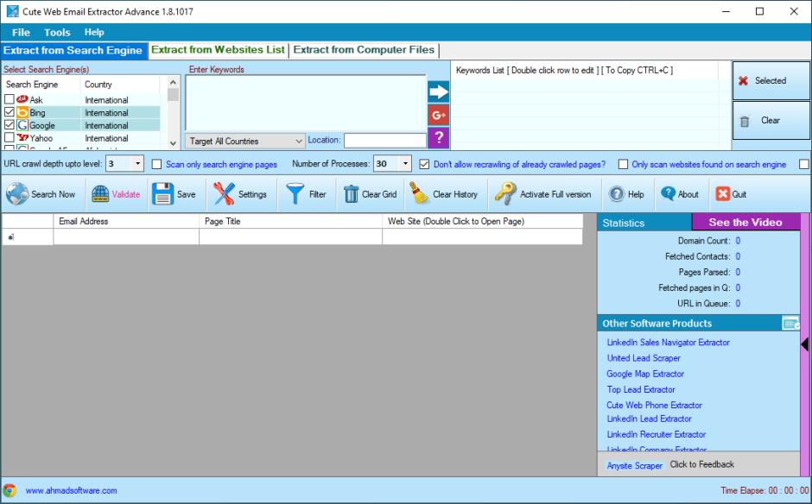
Task: Click the Bing search engine logo
Action: click(22, 112)
